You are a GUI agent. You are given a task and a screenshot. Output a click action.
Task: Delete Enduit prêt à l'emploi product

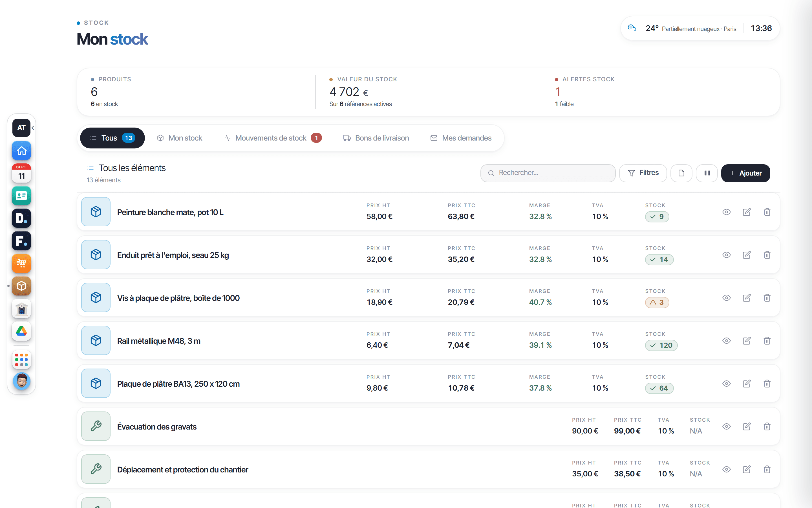pyautogui.click(x=767, y=255)
